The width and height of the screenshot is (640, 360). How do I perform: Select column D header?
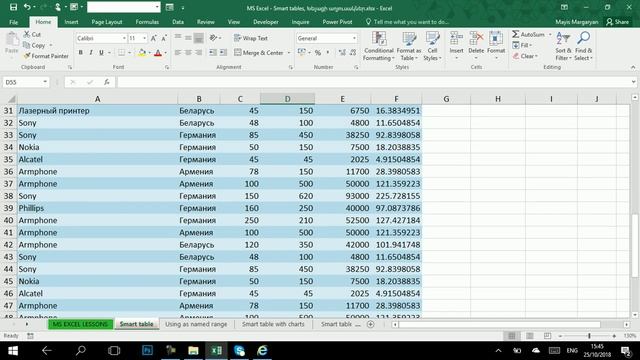click(x=287, y=99)
